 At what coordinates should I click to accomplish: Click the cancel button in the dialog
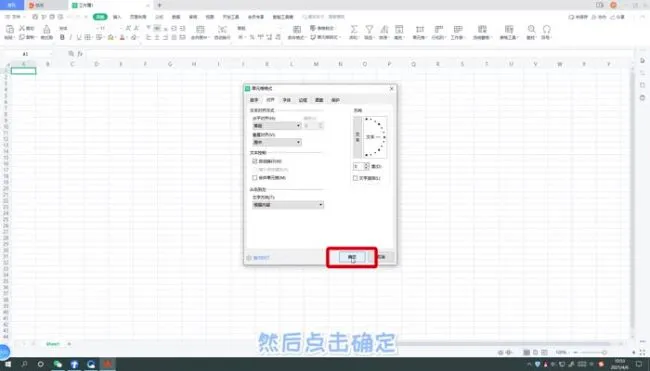(x=382, y=257)
